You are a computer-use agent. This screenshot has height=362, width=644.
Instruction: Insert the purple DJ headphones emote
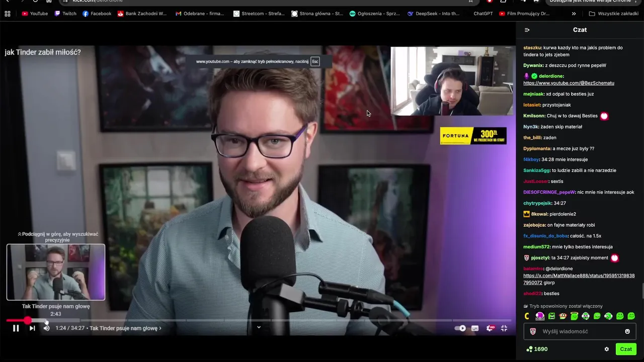point(540,316)
